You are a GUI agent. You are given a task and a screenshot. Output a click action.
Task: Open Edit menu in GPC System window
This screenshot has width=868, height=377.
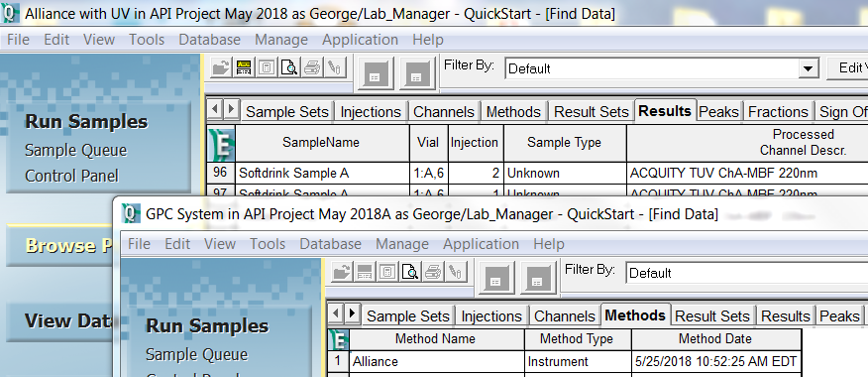pos(177,243)
